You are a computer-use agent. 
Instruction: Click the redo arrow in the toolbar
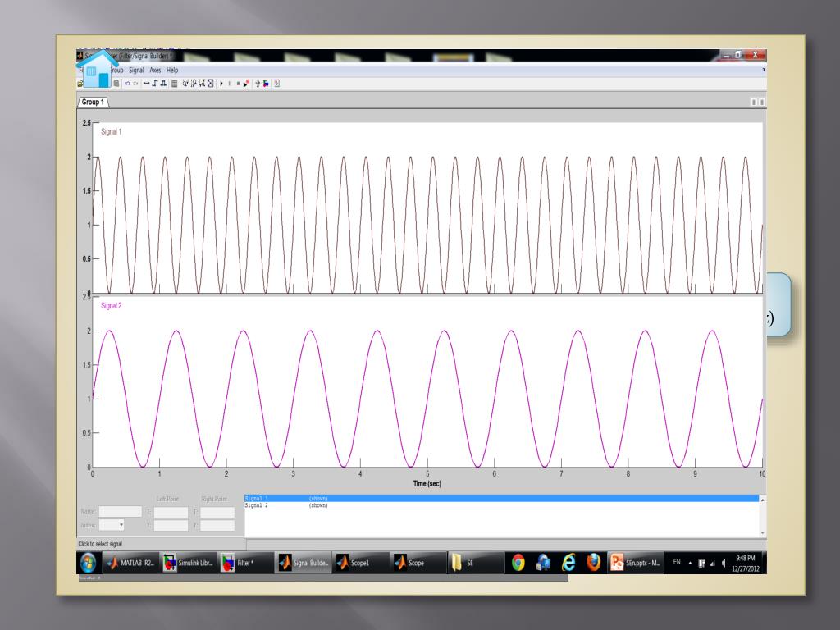(x=135, y=84)
